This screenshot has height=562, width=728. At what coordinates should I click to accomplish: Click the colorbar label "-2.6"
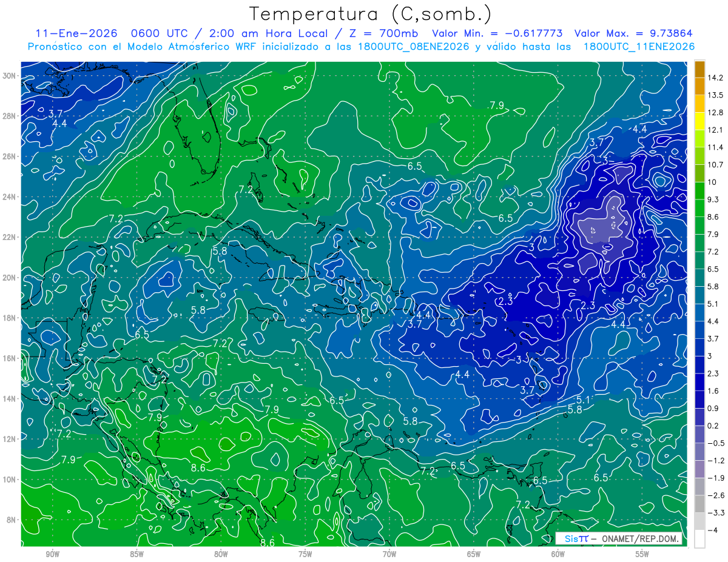click(715, 495)
